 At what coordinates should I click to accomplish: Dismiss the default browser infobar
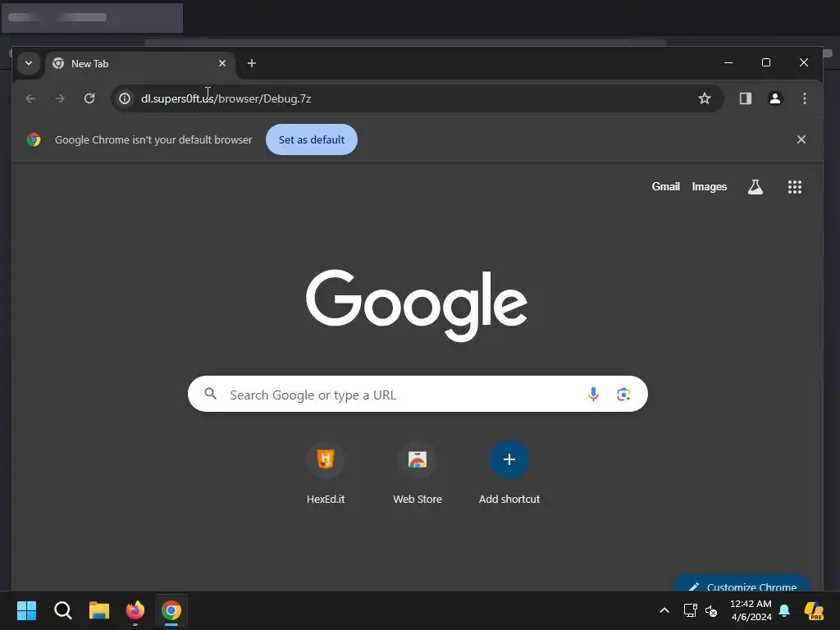pyautogui.click(x=801, y=139)
